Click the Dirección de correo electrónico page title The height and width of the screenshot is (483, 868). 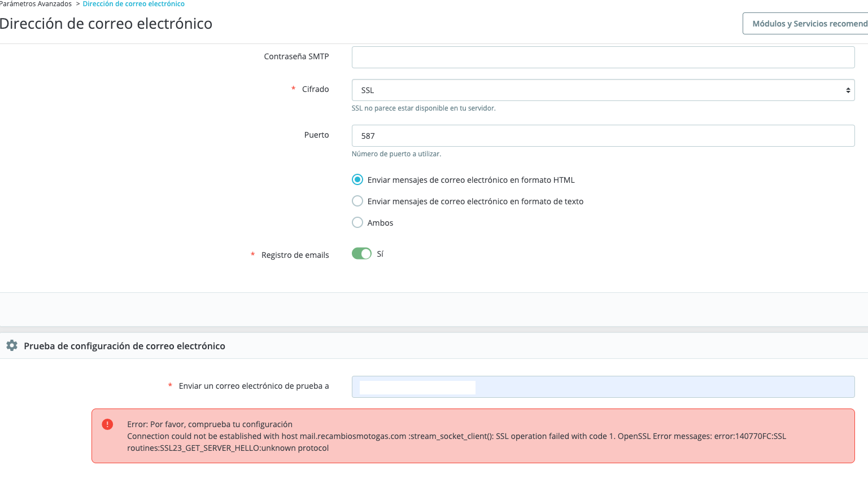coord(106,24)
